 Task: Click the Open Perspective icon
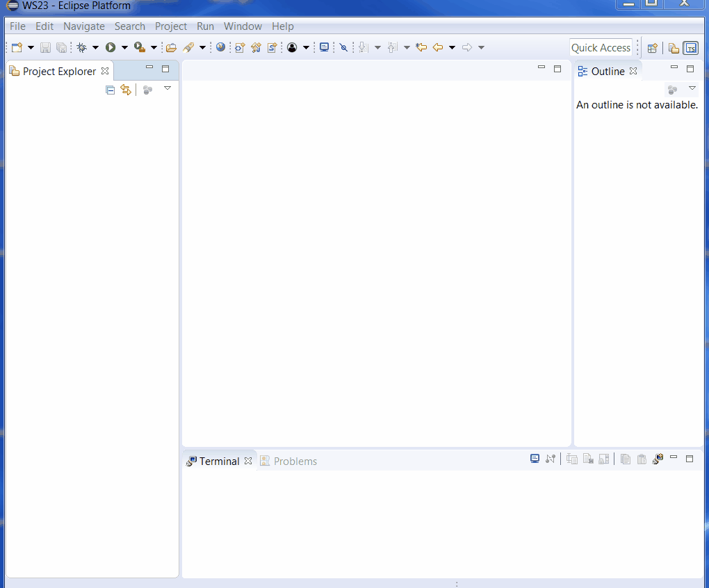point(652,48)
